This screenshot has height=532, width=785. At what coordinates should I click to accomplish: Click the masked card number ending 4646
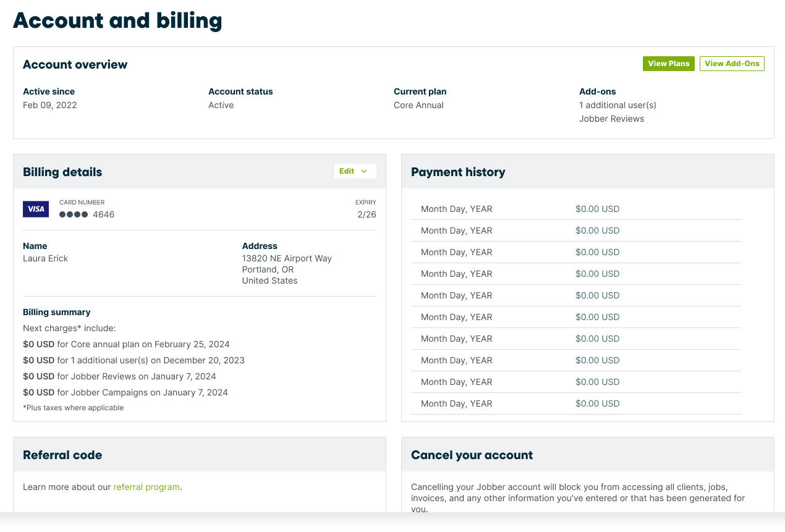[x=87, y=214]
